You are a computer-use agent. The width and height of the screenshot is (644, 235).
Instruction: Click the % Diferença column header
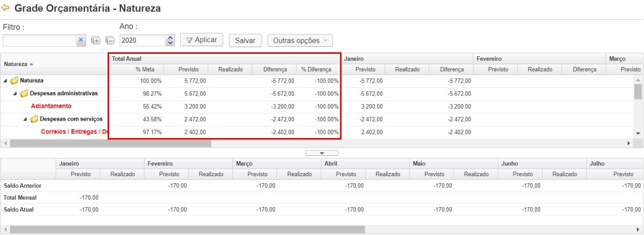(319, 70)
